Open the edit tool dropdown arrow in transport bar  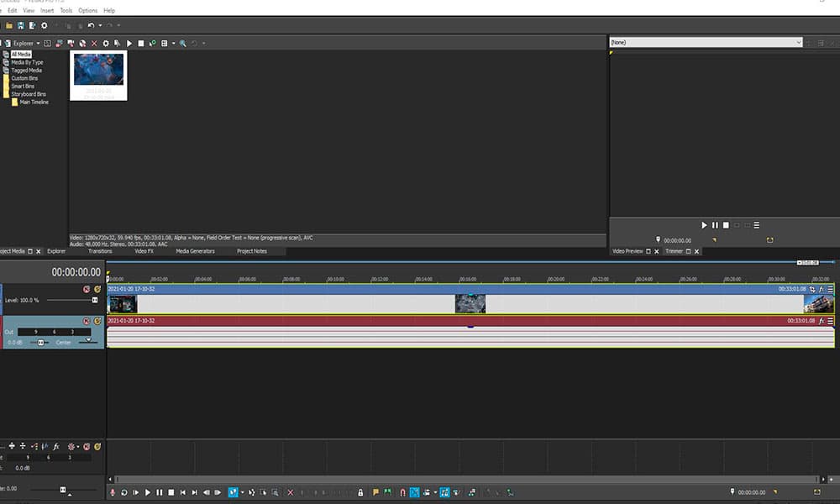[x=242, y=492]
